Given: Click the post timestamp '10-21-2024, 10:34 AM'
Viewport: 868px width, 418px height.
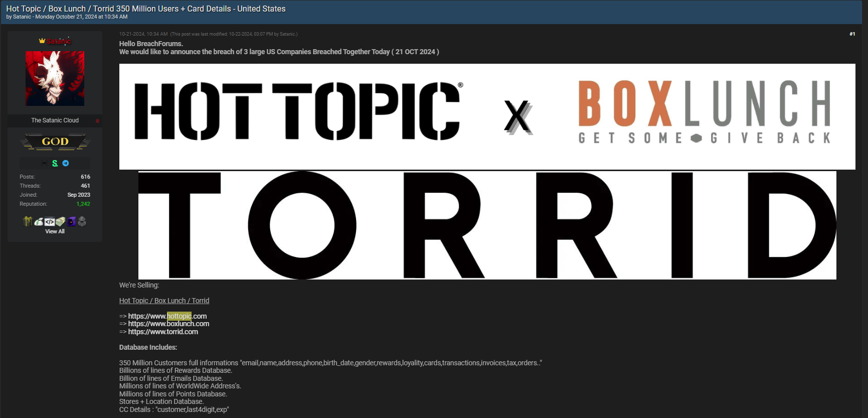Looking at the screenshot, I should 143,34.
